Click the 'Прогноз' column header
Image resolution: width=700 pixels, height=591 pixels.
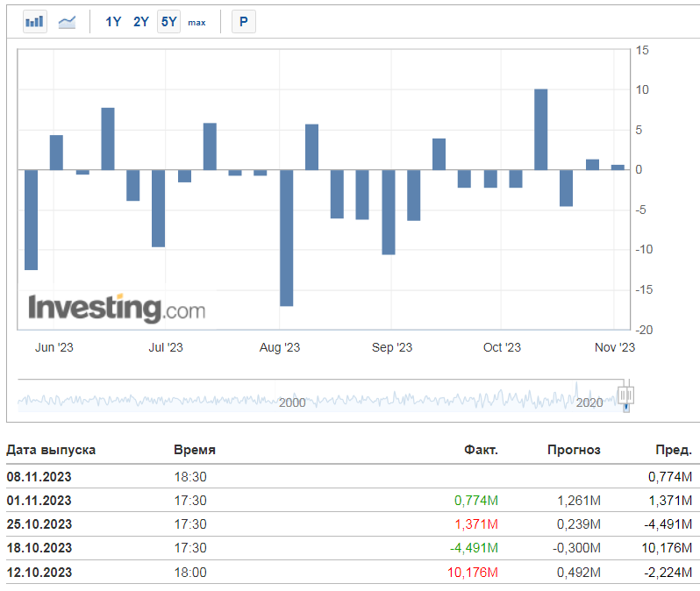pos(574,450)
